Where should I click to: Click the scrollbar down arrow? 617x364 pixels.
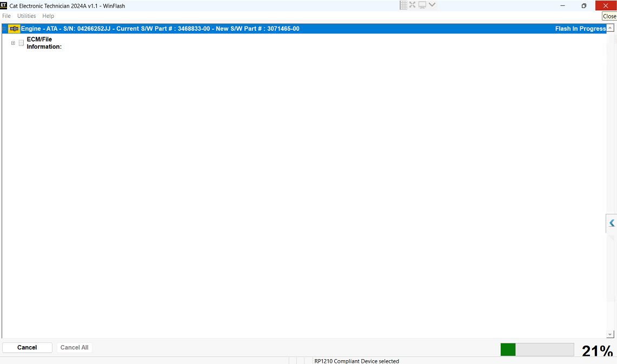click(610, 334)
